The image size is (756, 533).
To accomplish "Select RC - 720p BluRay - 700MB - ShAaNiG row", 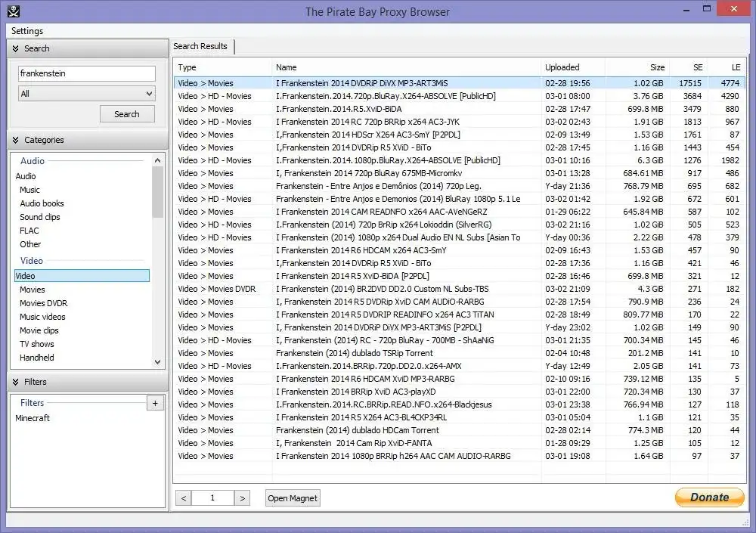I will click(x=460, y=340).
